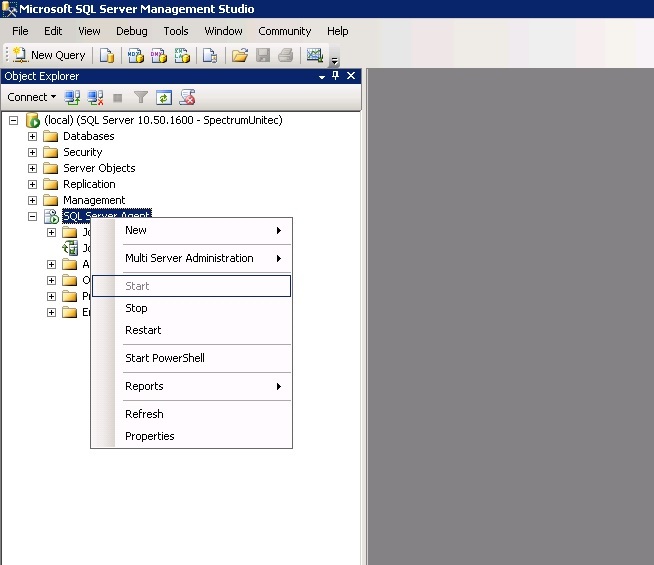
Task: Click the SQL Server Compact Query icon
Action: click(210, 55)
